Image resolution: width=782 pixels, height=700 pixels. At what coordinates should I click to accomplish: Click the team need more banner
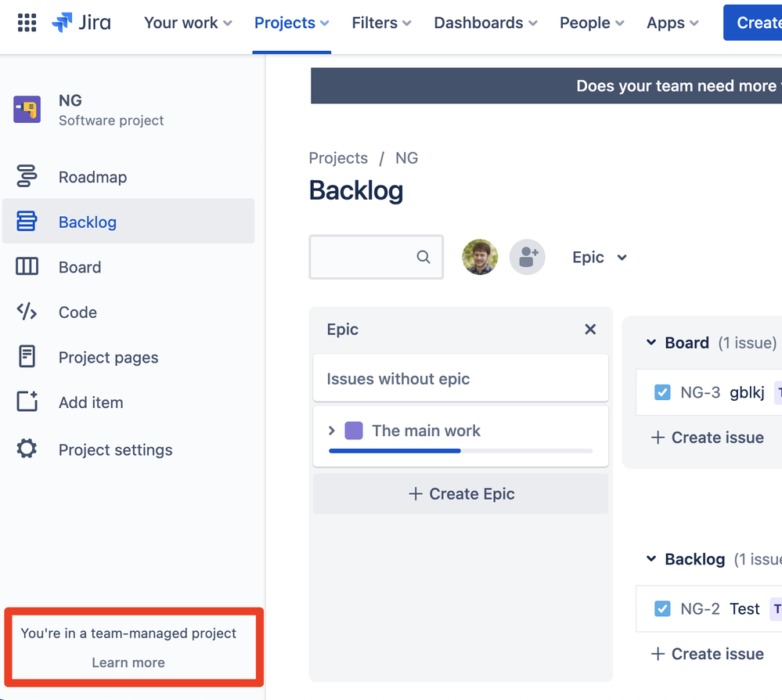tap(546, 86)
